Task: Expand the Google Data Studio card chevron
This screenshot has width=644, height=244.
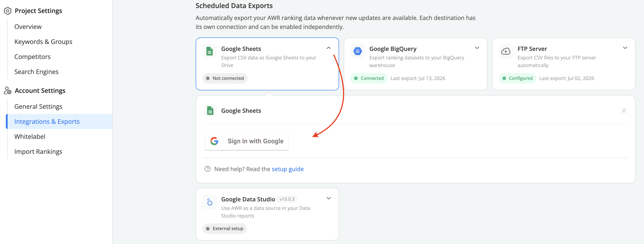Action: [329, 198]
